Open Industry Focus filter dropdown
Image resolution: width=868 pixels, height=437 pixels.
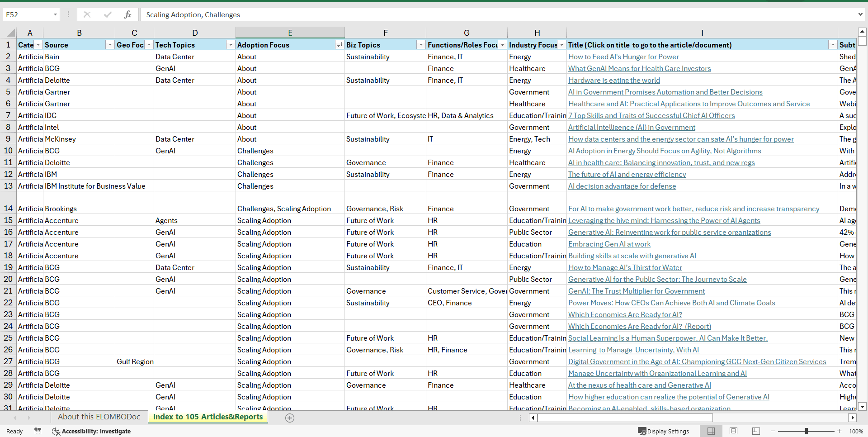pyautogui.click(x=561, y=45)
